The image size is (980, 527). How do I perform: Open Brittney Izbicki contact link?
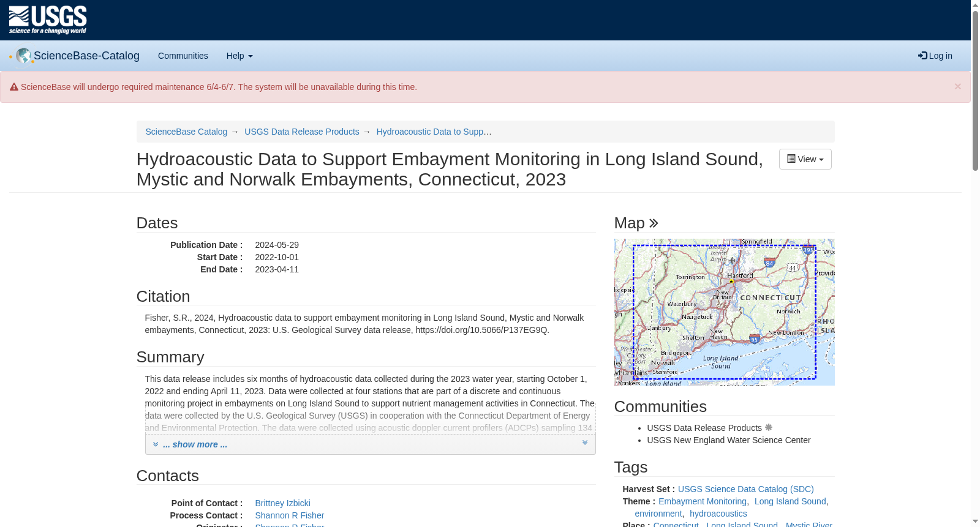click(x=282, y=503)
